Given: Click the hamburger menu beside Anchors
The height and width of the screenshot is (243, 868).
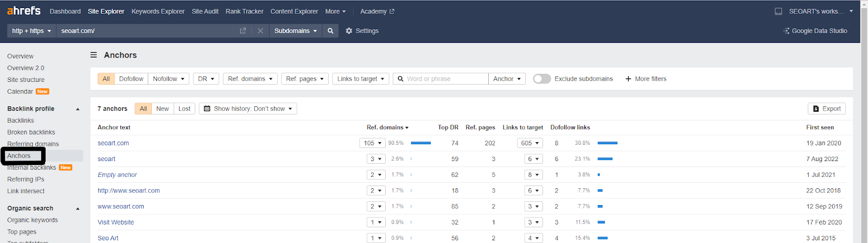Looking at the screenshot, I should pos(93,55).
